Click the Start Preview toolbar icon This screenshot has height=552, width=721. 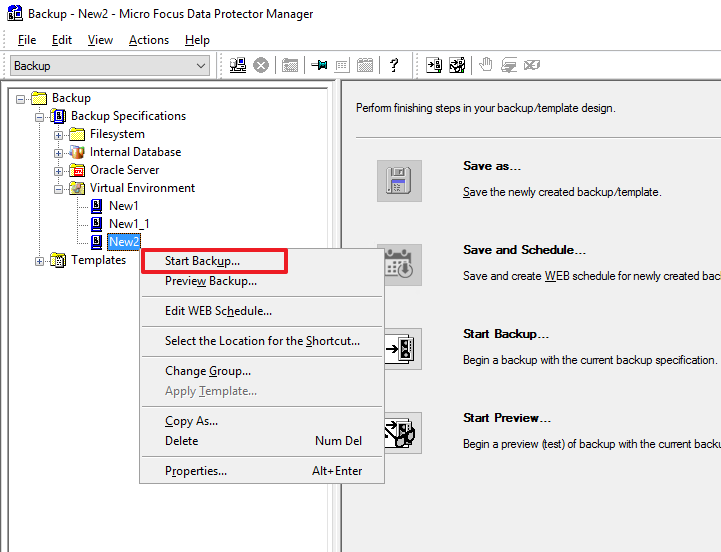click(457, 65)
